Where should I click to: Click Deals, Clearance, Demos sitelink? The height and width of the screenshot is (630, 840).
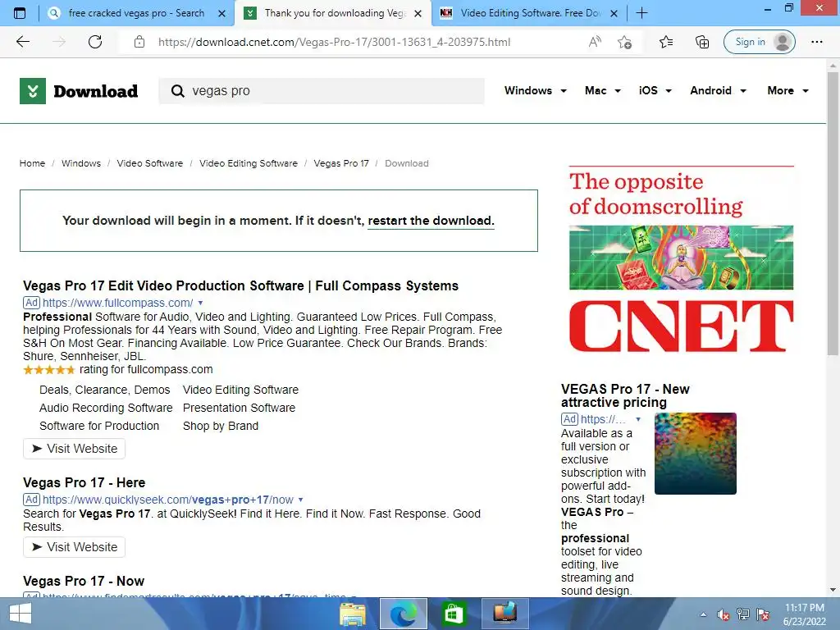pos(104,390)
